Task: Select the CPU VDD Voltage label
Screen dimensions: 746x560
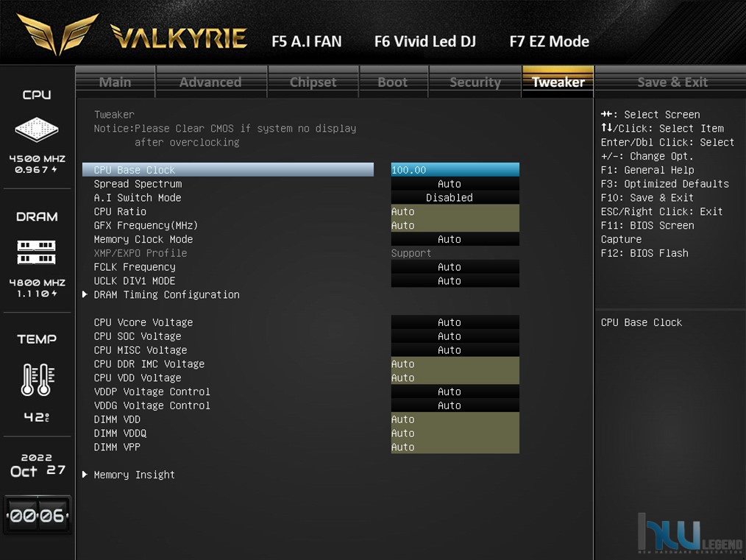Action: click(138, 378)
